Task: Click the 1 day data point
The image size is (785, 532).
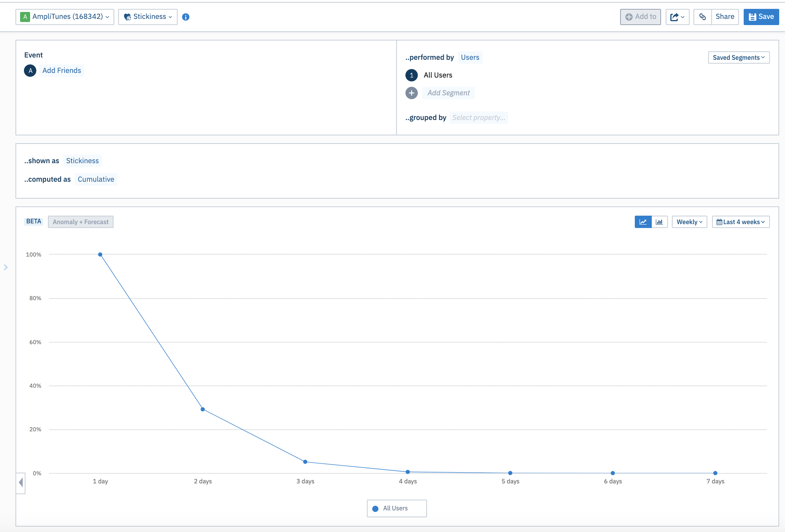Action: point(100,255)
